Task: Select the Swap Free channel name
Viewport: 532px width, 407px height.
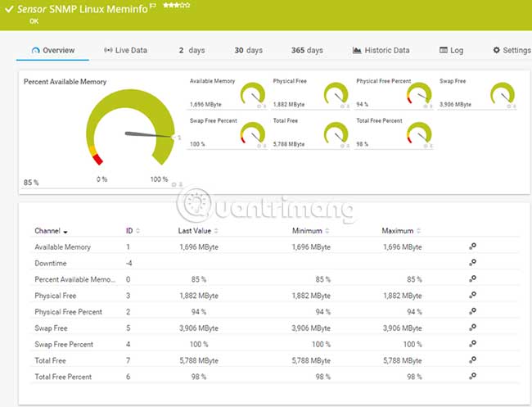Action: point(51,328)
